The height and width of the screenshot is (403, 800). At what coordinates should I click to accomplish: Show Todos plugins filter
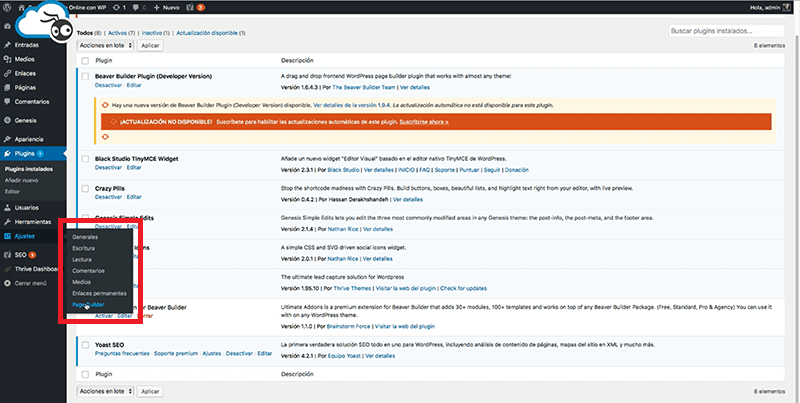pyautogui.click(x=85, y=33)
